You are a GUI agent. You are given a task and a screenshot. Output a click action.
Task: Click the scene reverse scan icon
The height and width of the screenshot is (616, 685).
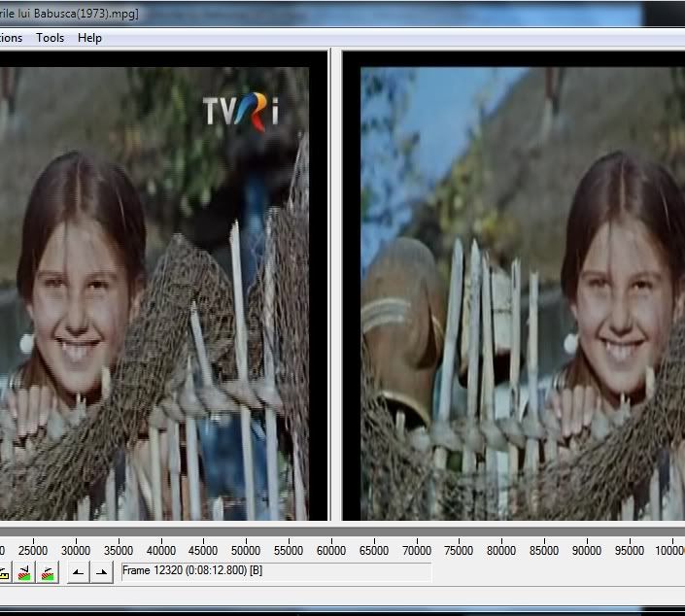click(x=23, y=571)
